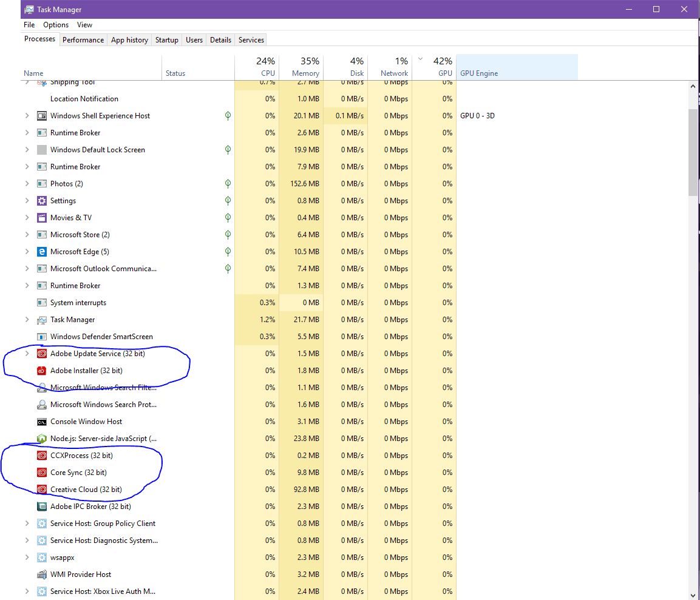Viewport: 700px width, 600px height.
Task: Expand Service Host: Group Policy Client
Action: pyautogui.click(x=27, y=524)
